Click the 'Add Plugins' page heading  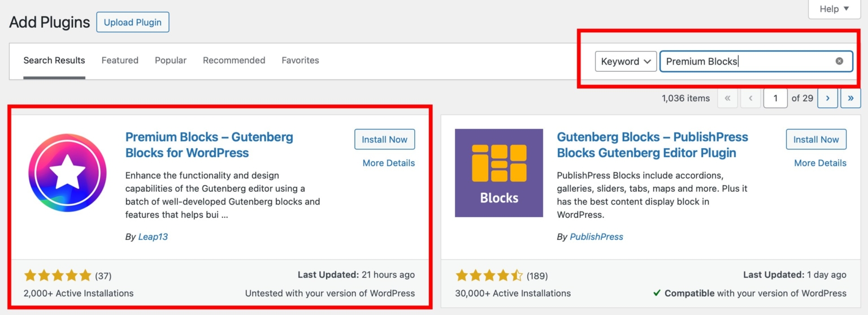click(50, 22)
